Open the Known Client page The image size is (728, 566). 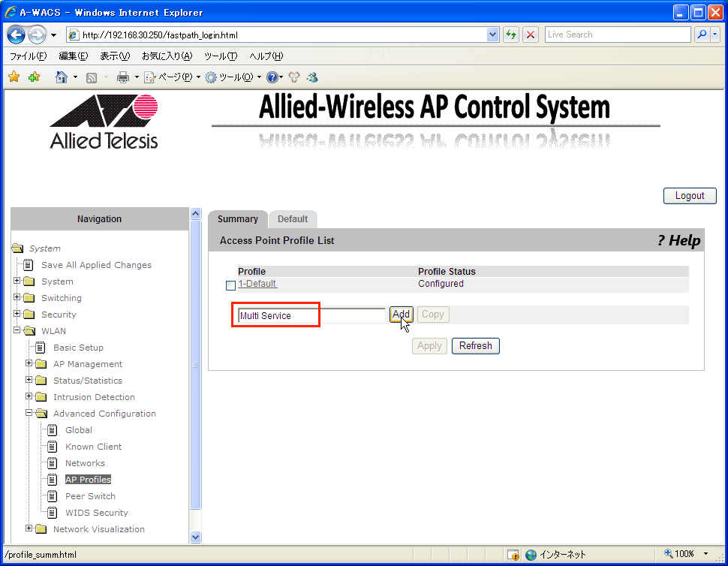pos(93,447)
